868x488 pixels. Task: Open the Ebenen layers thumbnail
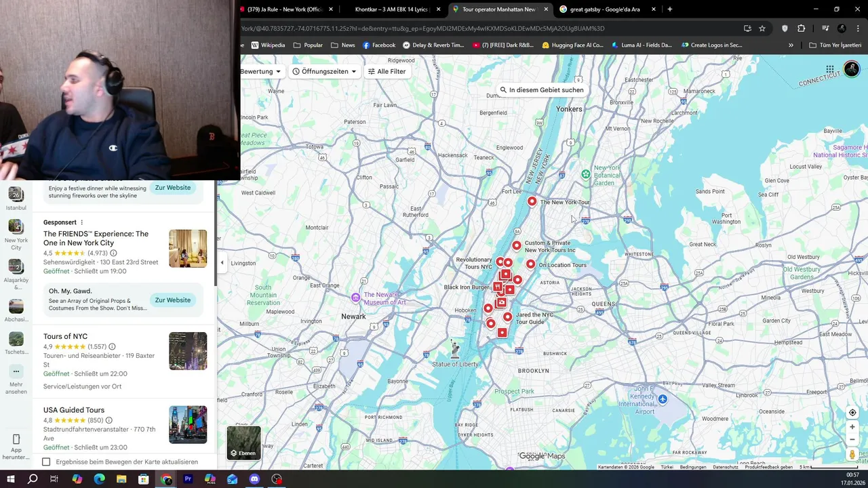click(x=243, y=443)
